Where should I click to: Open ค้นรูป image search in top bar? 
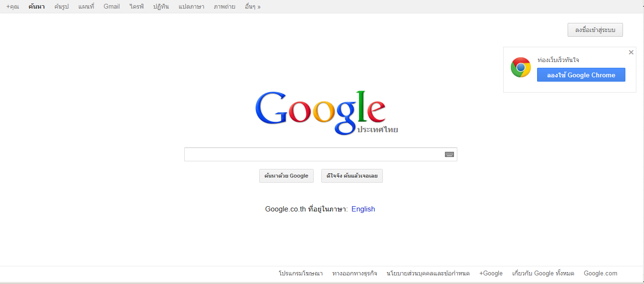pyautogui.click(x=62, y=7)
